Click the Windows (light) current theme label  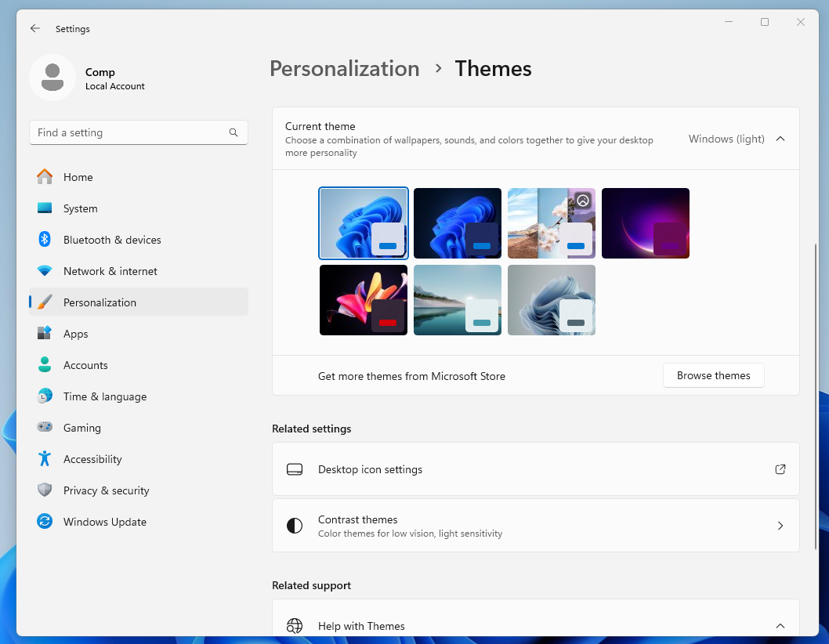pyautogui.click(x=726, y=139)
